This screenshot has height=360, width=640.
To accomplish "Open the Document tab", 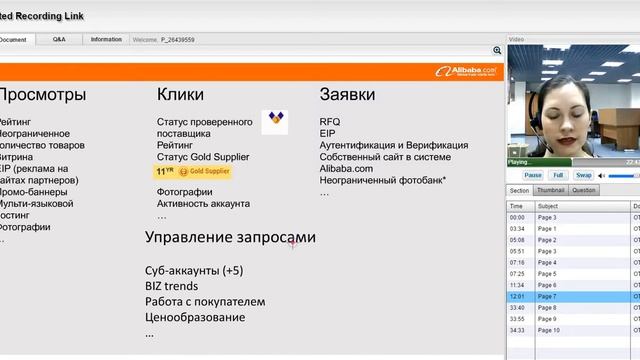I will point(17,40).
